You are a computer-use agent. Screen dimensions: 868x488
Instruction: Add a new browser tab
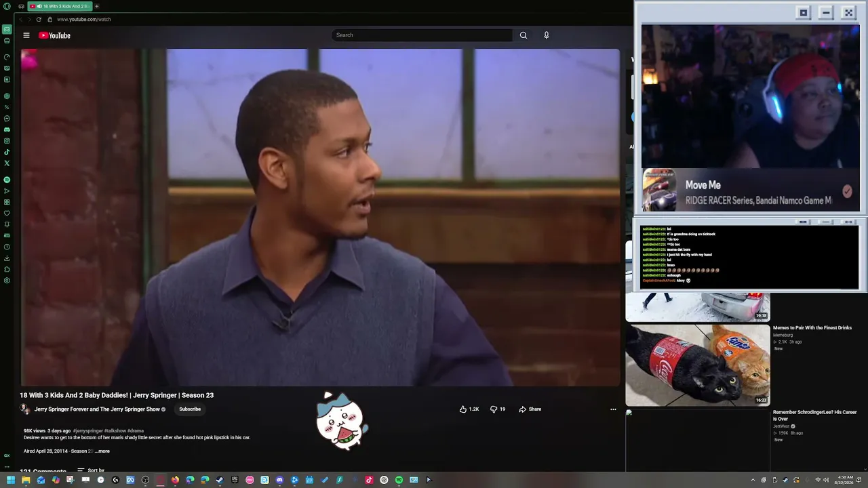96,6
